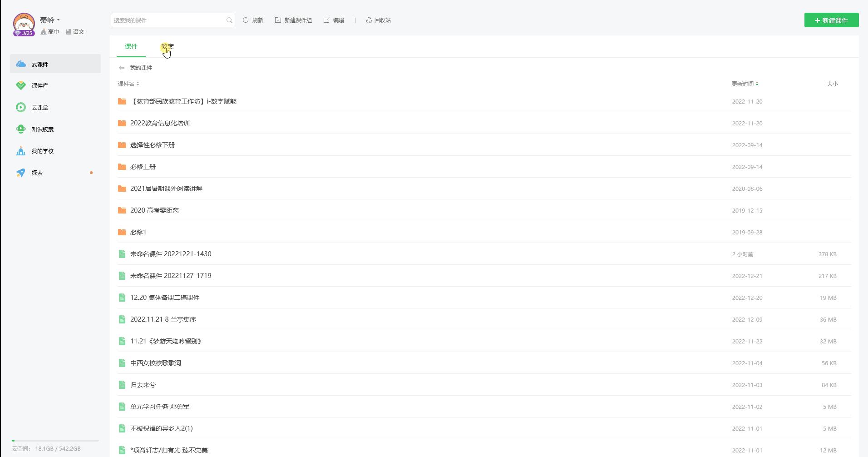
Task: Click the 编辑 edit button
Action: pos(334,20)
